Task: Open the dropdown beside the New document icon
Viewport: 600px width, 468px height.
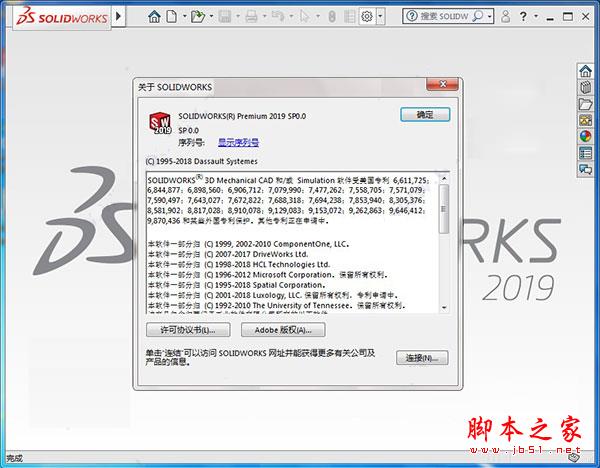Action: (185, 16)
